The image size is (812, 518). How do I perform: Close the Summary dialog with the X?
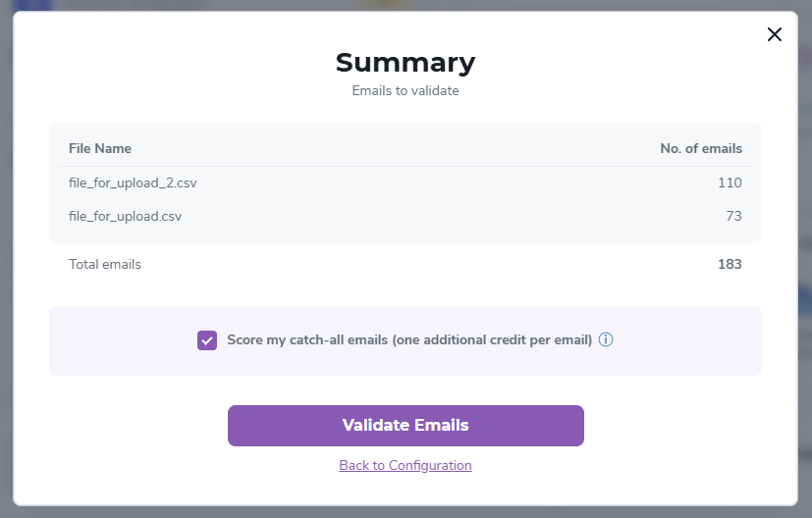point(775,34)
